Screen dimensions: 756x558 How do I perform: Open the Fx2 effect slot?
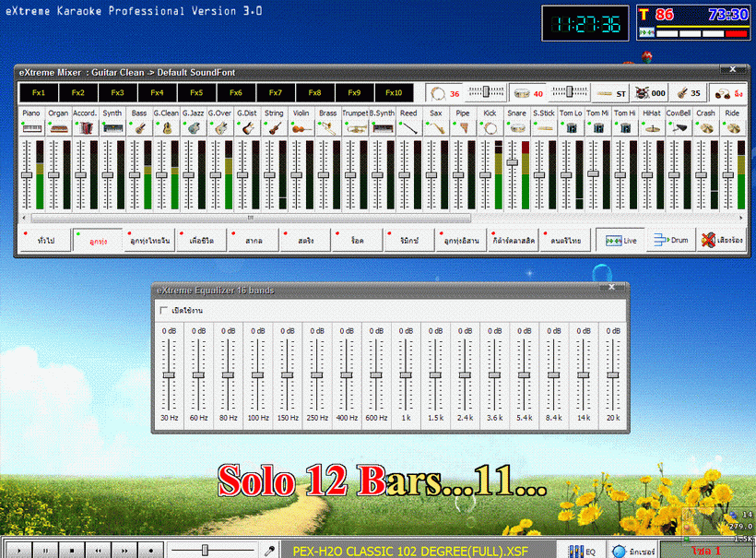click(78, 92)
